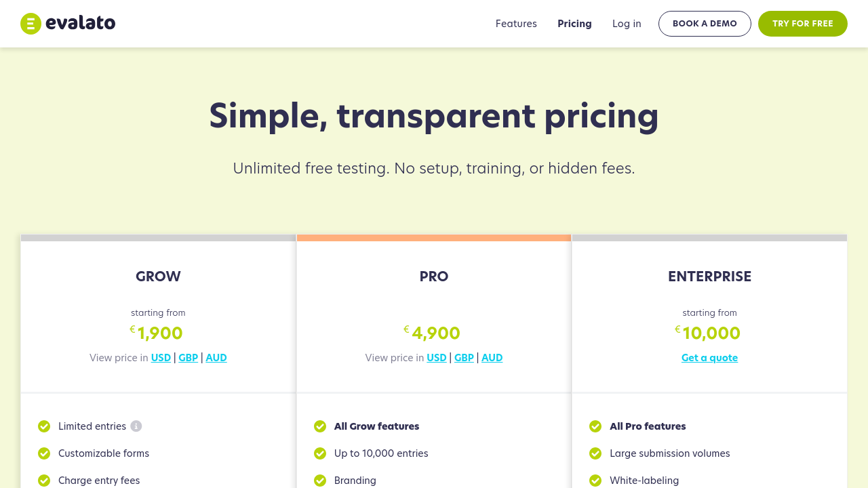Click the checkmark icon beside Up to 10,000 entries
Viewport: 868px width, 488px height.
coord(320,453)
